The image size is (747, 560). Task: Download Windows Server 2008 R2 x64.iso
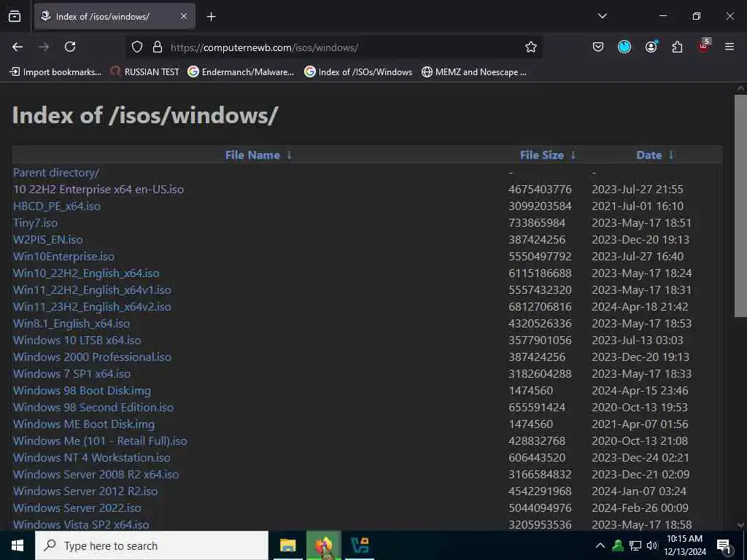point(96,474)
